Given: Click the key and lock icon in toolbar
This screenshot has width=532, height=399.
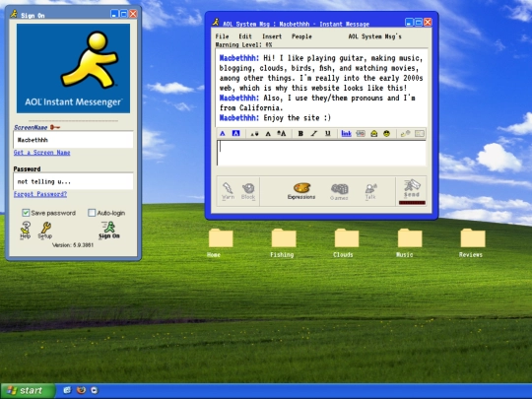Looking at the screenshot, I should coord(405,133).
